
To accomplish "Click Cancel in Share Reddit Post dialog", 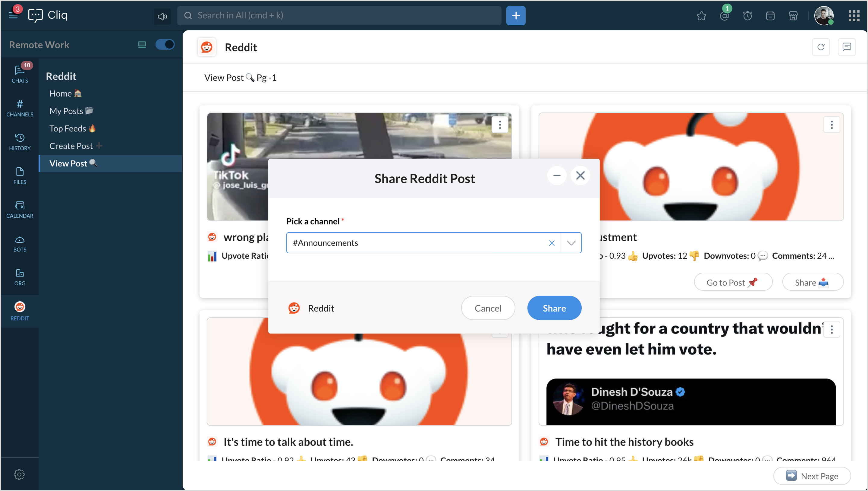I will point(488,308).
